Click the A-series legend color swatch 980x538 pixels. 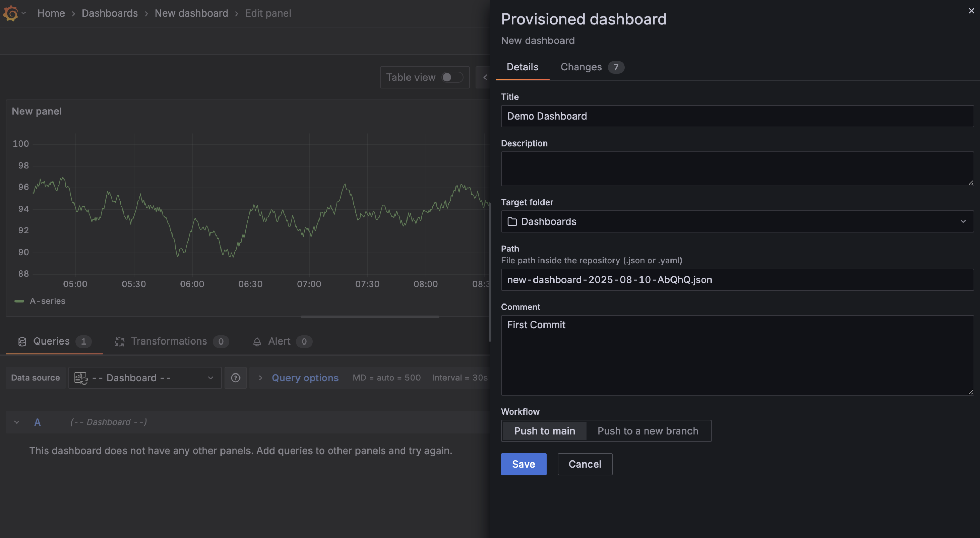click(x=19, y=301)
